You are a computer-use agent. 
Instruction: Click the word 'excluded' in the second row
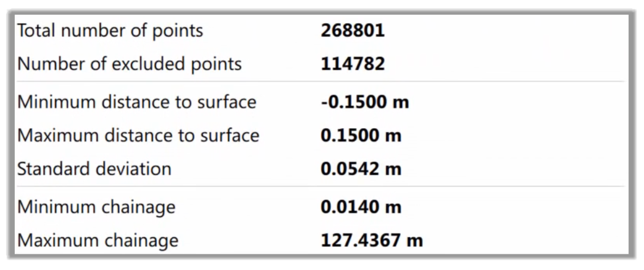click(145, 63)
